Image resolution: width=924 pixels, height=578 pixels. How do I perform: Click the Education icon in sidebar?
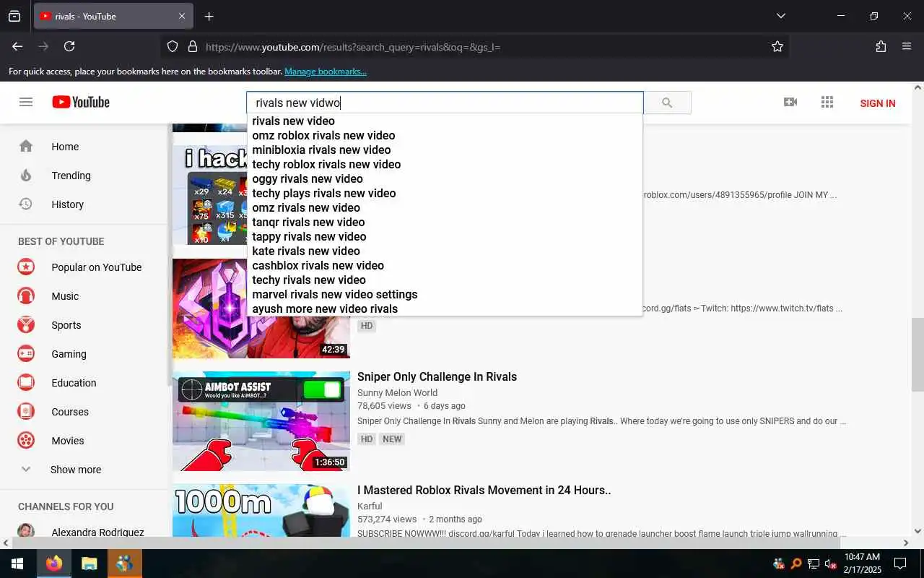(26, 382)
